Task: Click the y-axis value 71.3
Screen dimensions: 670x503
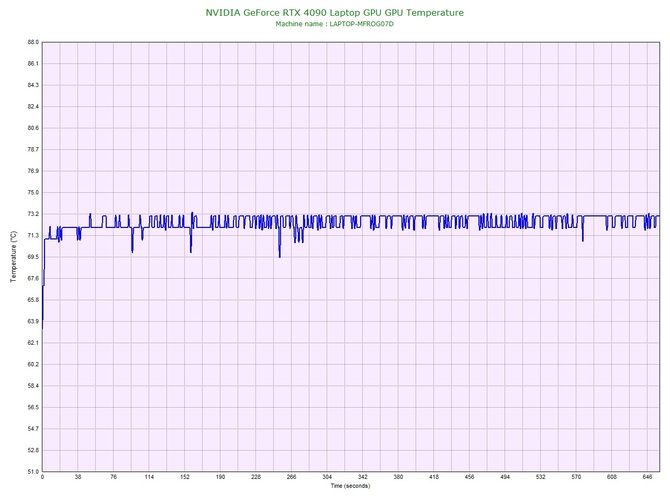Action: [x=33, y=235]
